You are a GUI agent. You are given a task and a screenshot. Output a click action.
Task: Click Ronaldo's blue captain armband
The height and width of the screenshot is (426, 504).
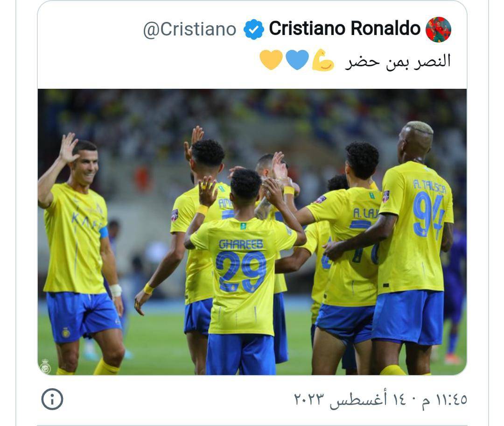[x=104, y=232]
